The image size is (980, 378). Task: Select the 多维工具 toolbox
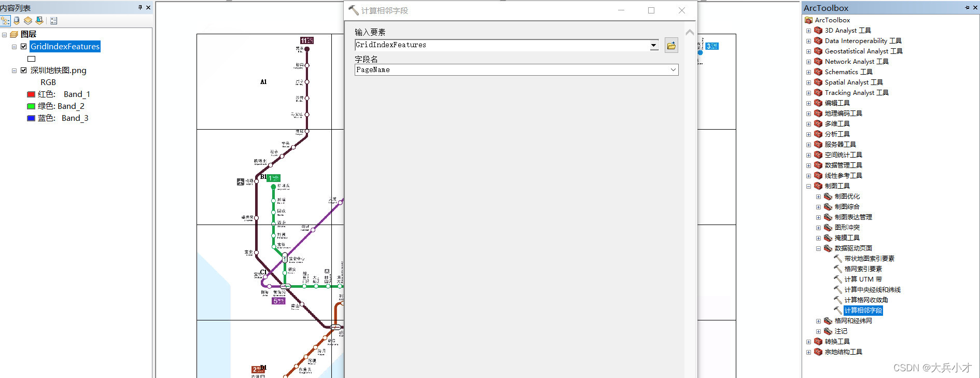pyautogui.click(x=837, y=124)
